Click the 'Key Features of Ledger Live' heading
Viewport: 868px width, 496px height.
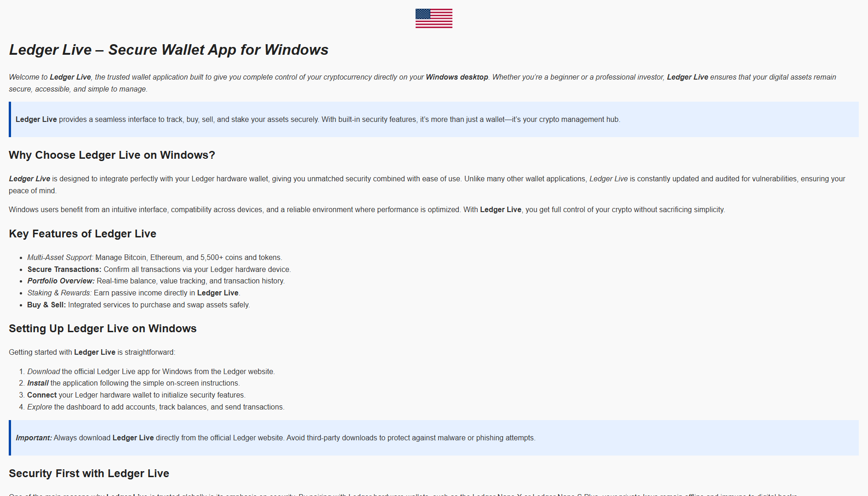83,234
